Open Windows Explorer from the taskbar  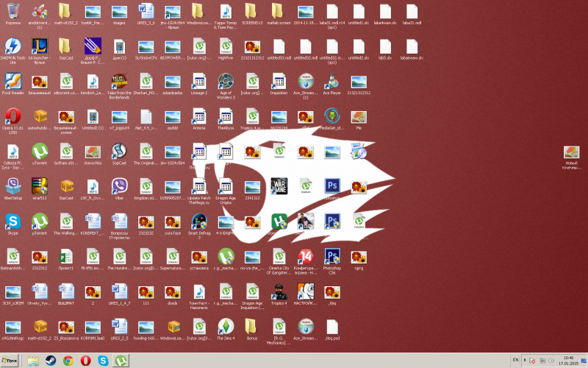click(x=33, y=361)
